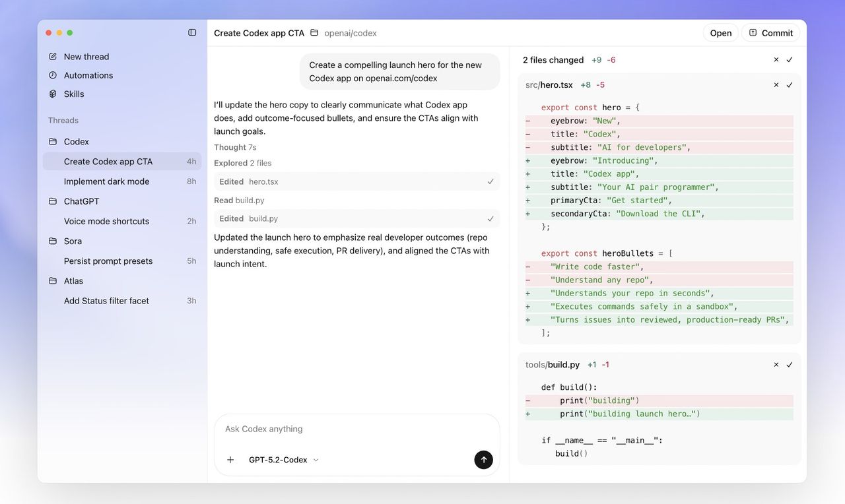The height and width of the screenshot is (504, 845).
Task: Click the Open button
Action: click(720, 32)
